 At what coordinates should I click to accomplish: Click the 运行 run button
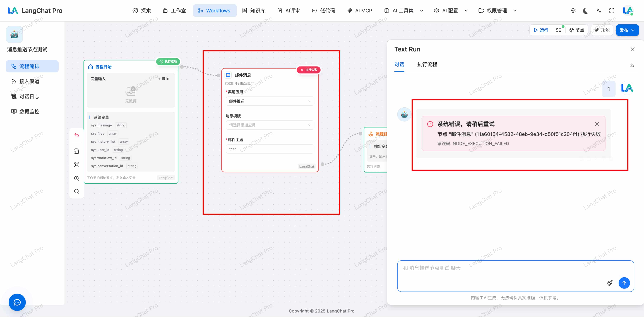pyautogui.click(x=541, y=30)
